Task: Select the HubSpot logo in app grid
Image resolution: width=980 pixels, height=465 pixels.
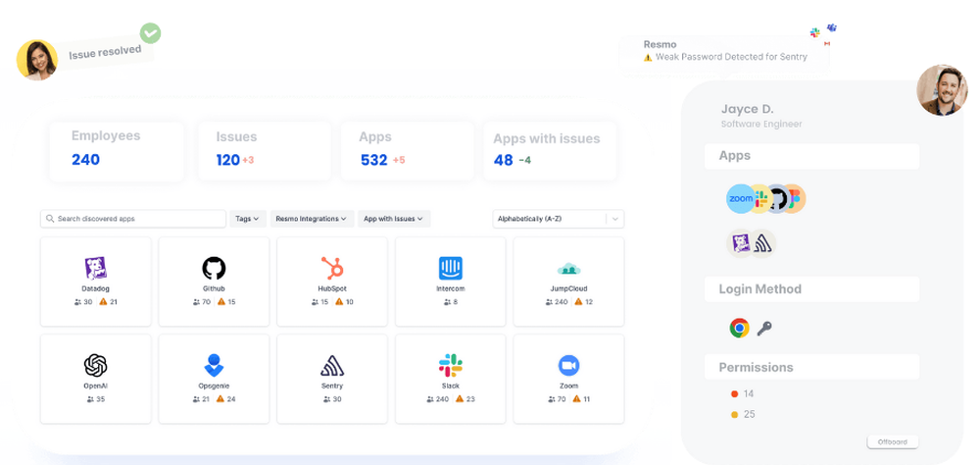Action: click(332, 268)
